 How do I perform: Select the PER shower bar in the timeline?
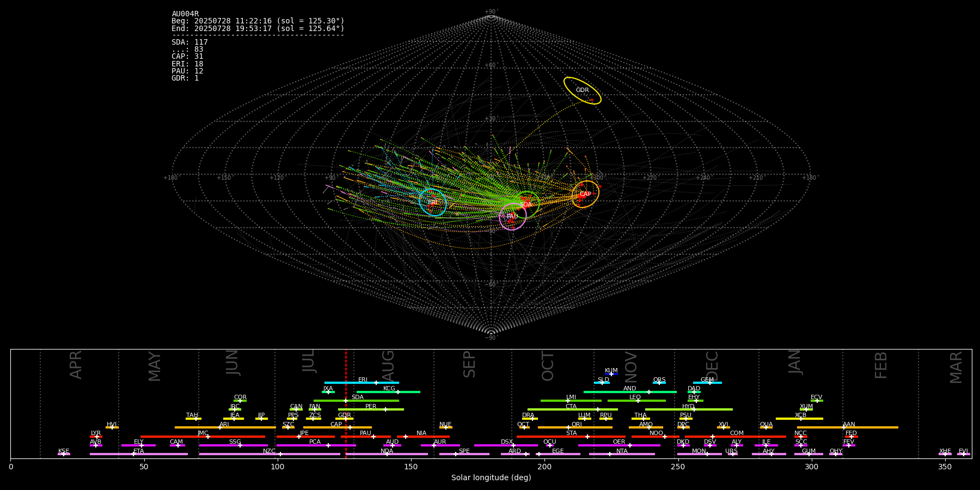click(x=371, y=409)
